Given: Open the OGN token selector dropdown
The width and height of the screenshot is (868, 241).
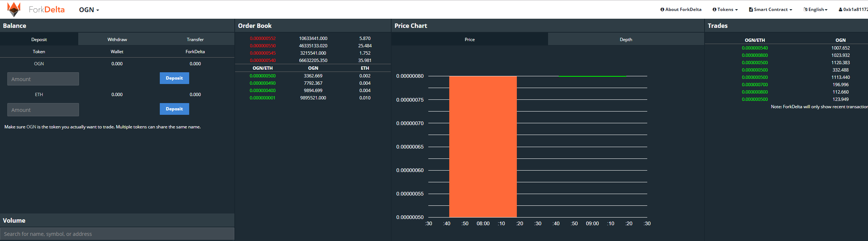Looking at the screenshot, I should [x=89, y=10].
